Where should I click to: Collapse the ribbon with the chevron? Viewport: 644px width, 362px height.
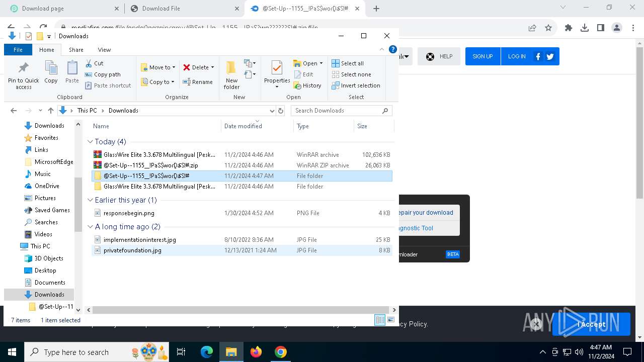[382, 49]
